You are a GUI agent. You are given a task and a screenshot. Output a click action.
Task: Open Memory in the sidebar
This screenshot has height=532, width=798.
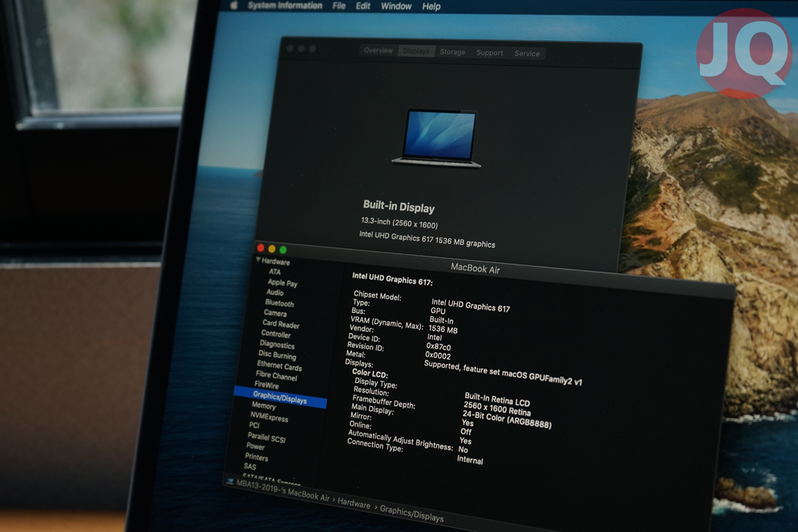263,406
